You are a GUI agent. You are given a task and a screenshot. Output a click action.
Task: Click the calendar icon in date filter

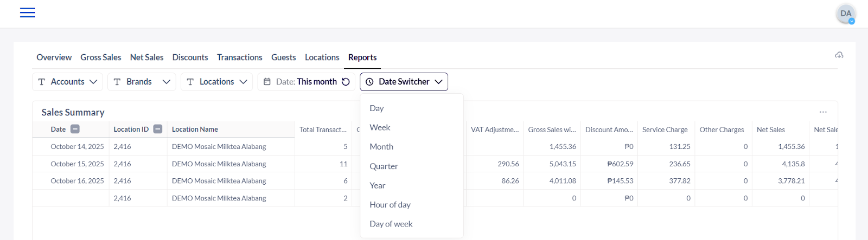tap(267, 82)
